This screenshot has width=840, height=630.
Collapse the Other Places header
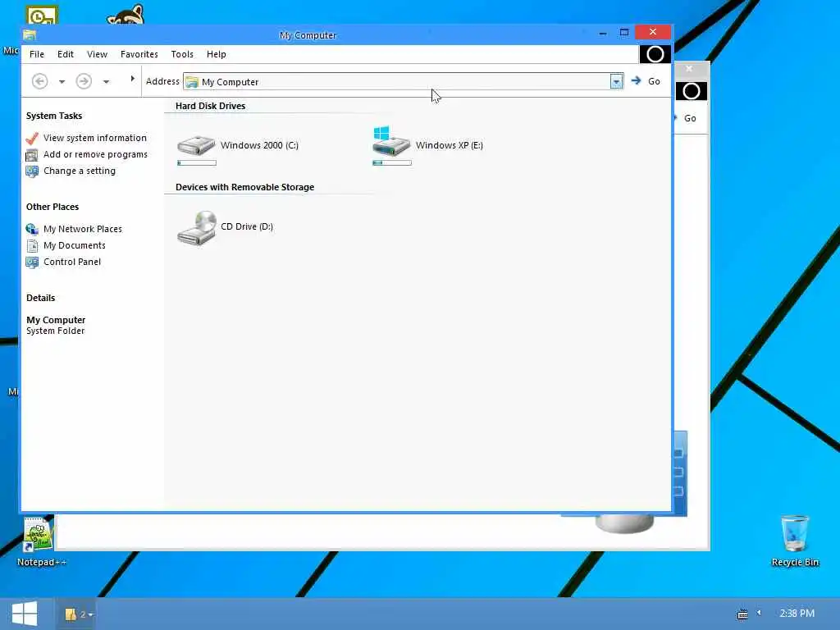[52, 207]
